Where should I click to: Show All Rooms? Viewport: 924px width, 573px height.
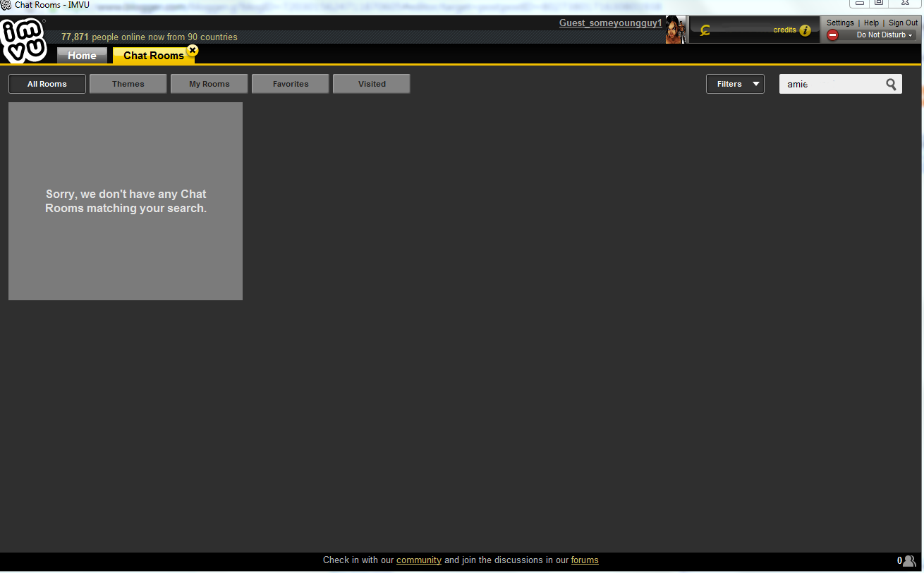tap(47, 84)
